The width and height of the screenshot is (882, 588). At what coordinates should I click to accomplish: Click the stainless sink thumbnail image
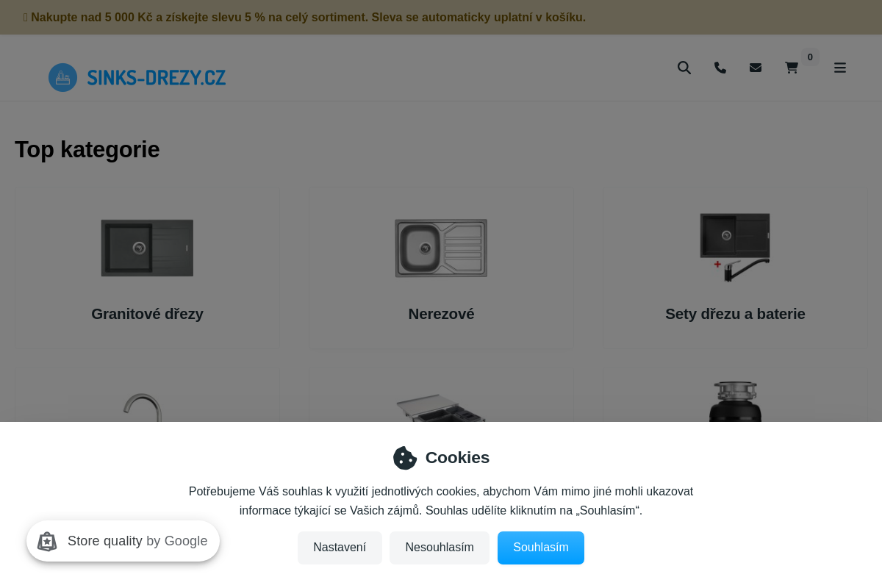pyautogui.click(x=441, y=248)
